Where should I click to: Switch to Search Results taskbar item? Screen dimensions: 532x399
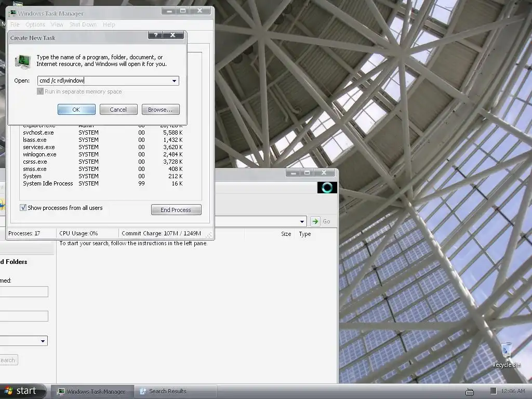(175, 392)
